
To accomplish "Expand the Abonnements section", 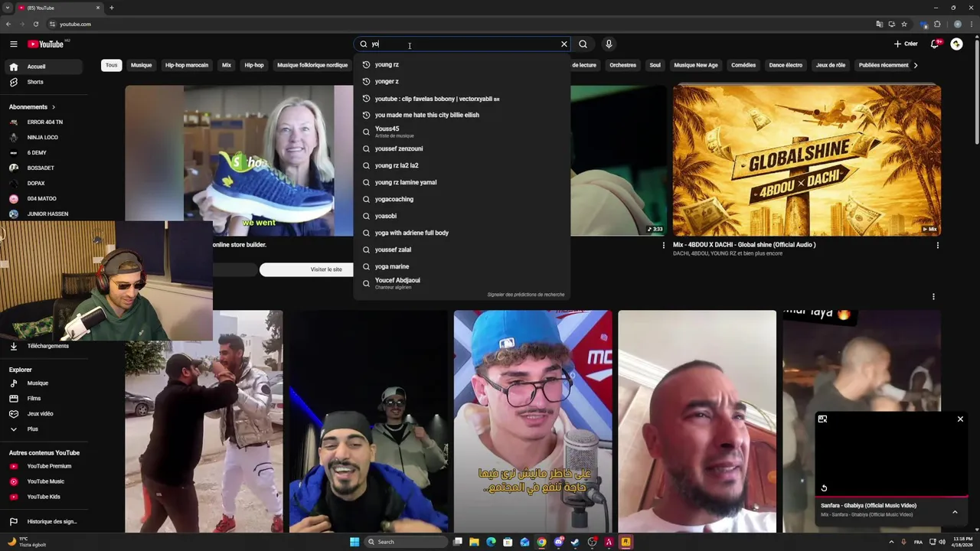I will tap(32, 107).
